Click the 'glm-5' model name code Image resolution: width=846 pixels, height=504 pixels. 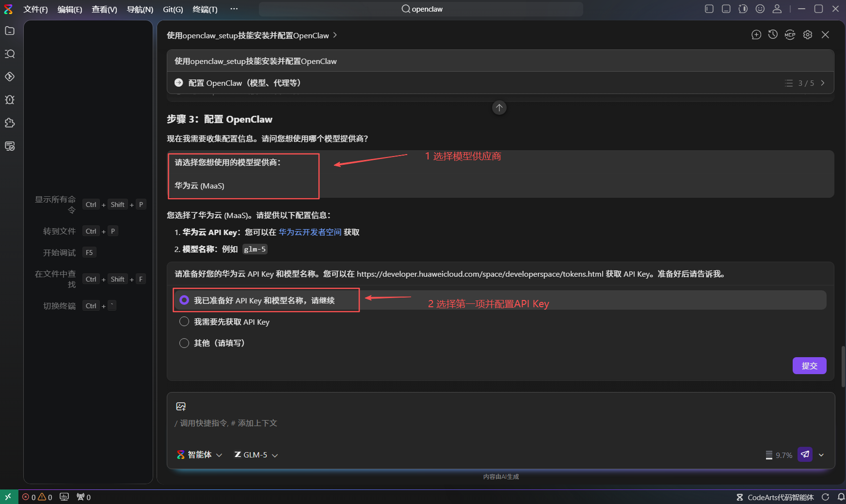click(255, 249)
